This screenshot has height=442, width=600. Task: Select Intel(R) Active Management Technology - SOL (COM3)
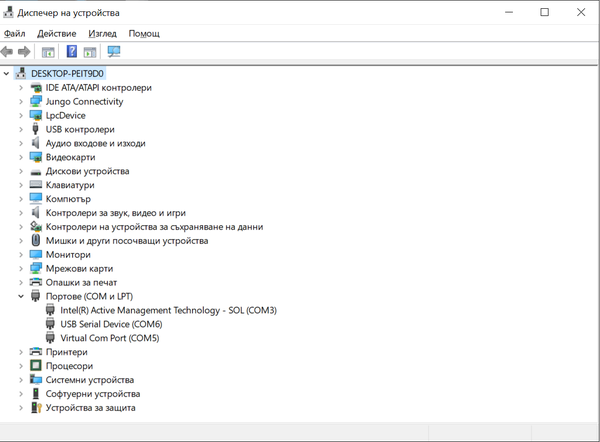(168, 310)
